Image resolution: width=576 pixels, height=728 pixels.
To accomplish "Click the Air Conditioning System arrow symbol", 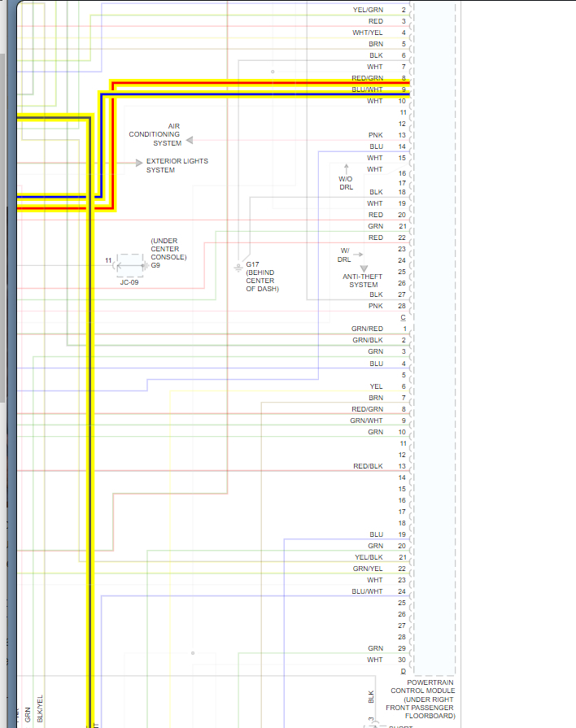I will coord(190,140).
